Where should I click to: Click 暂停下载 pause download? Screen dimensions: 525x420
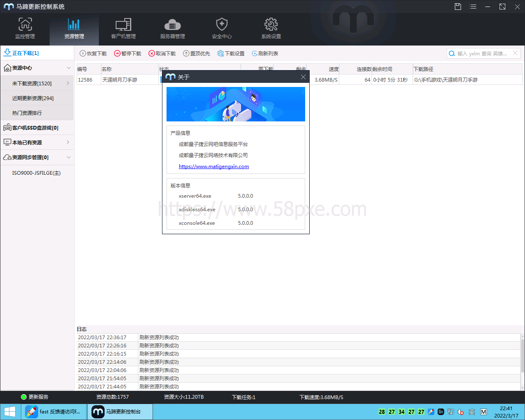(x=128, y=53)
